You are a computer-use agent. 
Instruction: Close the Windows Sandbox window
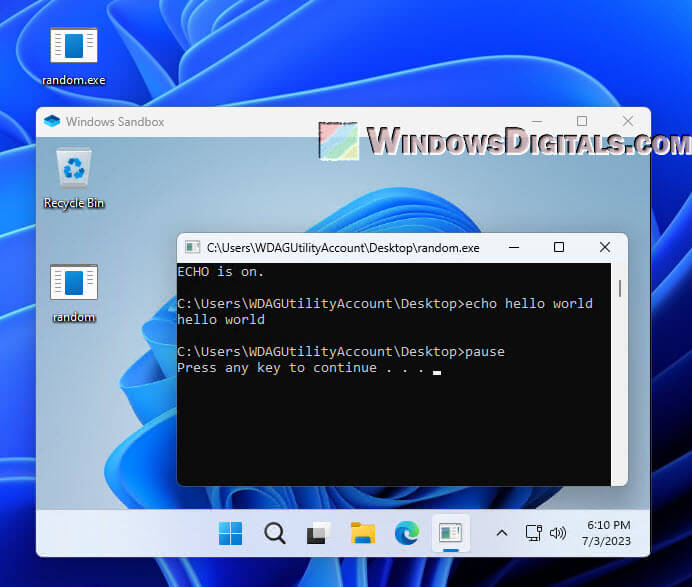[628, 121]
